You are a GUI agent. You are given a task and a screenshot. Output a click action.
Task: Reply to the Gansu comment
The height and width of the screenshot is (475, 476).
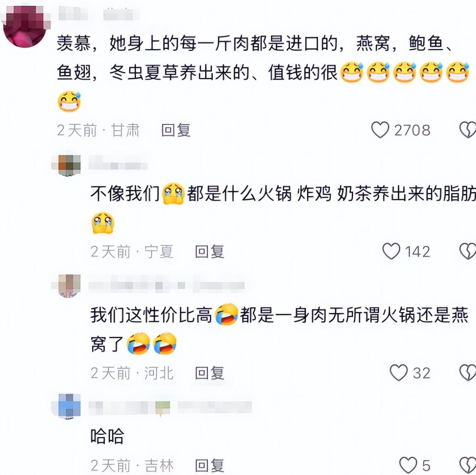176,130
